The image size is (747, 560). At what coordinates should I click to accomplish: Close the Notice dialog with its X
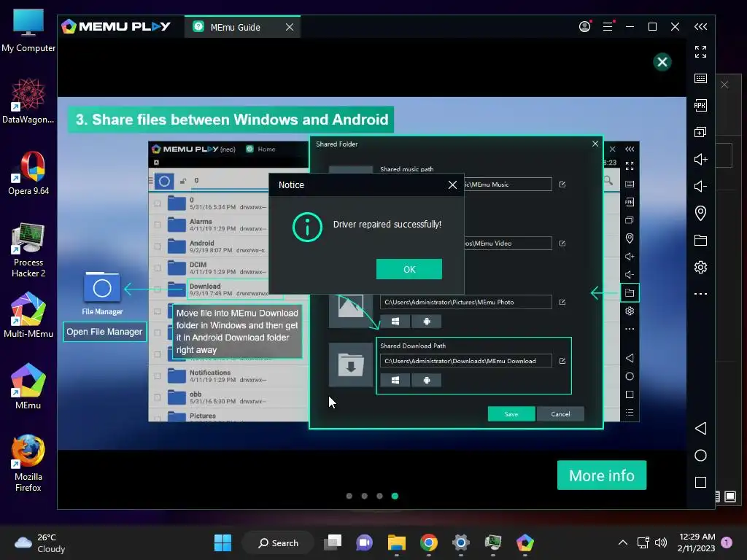pyautogui.click(x=452, y=184)
